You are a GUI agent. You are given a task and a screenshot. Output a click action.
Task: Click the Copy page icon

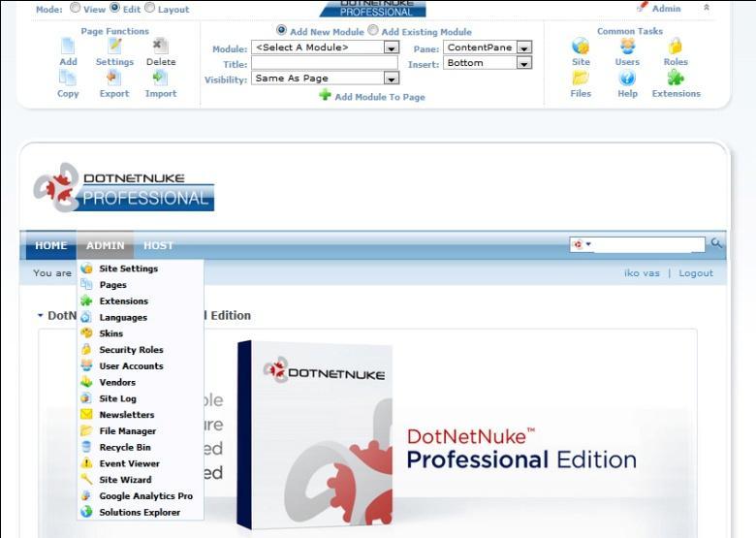coord(68,78)
